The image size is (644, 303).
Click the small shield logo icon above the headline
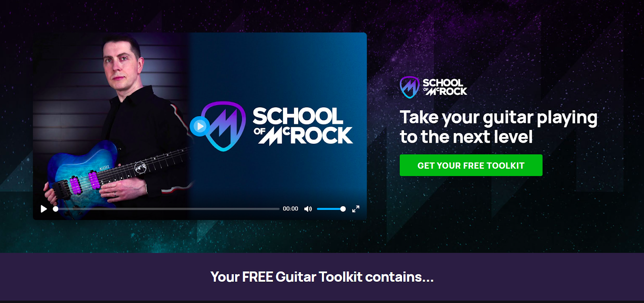(409, 87)
